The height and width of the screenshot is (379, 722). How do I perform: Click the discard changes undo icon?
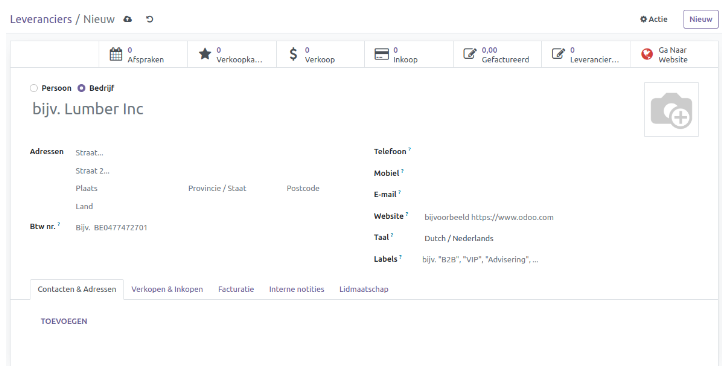tap(149, 19)
